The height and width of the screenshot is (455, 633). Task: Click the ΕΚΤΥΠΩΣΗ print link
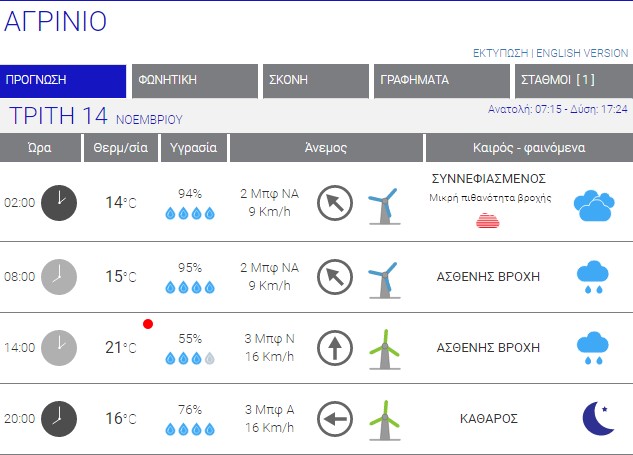(x=500, y=53)
